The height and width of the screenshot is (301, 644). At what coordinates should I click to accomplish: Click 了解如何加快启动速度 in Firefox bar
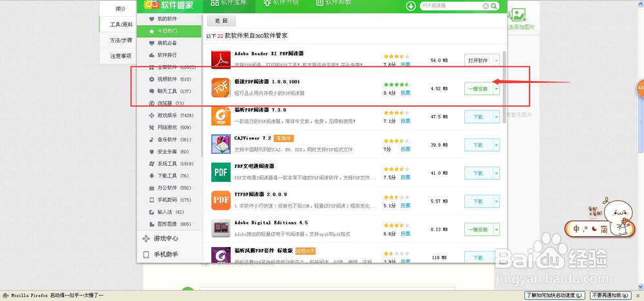555,295
